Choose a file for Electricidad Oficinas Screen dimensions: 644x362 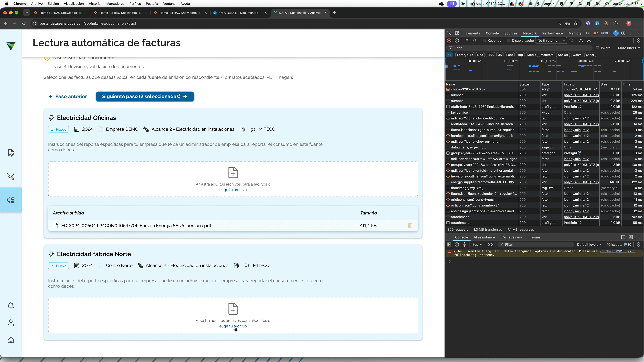coord(233,190)
